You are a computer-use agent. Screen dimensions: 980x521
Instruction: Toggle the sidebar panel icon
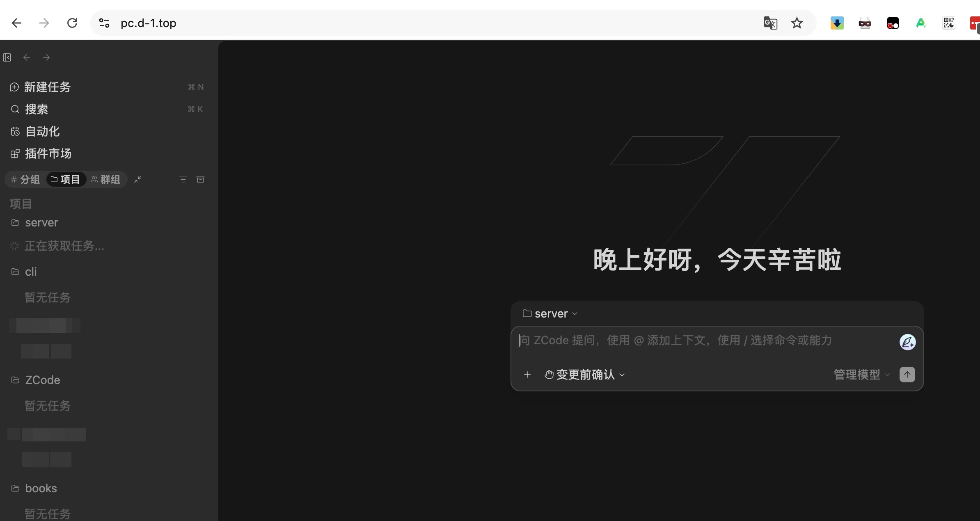coord(7,57)
